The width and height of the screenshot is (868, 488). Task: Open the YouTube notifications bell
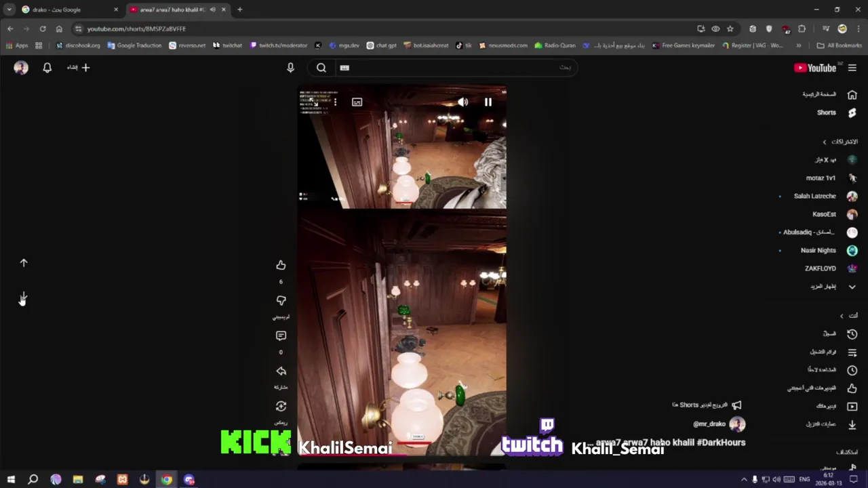click(x=47, y=68)
